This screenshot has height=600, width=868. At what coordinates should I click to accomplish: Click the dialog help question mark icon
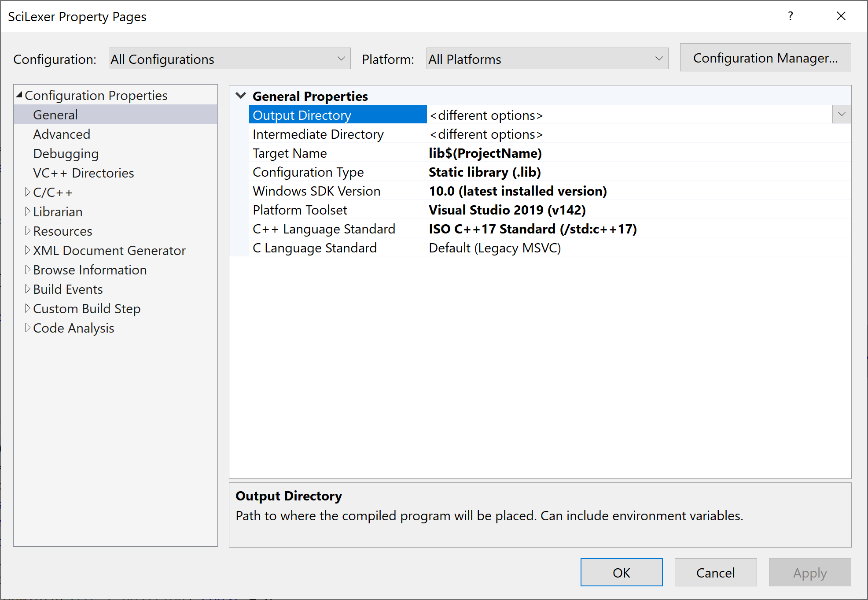click(790, 16)
